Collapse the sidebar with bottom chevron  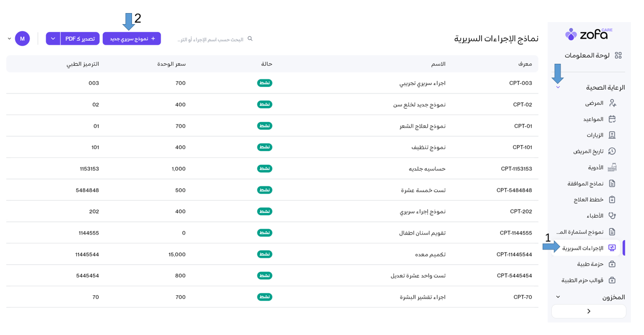(x=588, y=311)
